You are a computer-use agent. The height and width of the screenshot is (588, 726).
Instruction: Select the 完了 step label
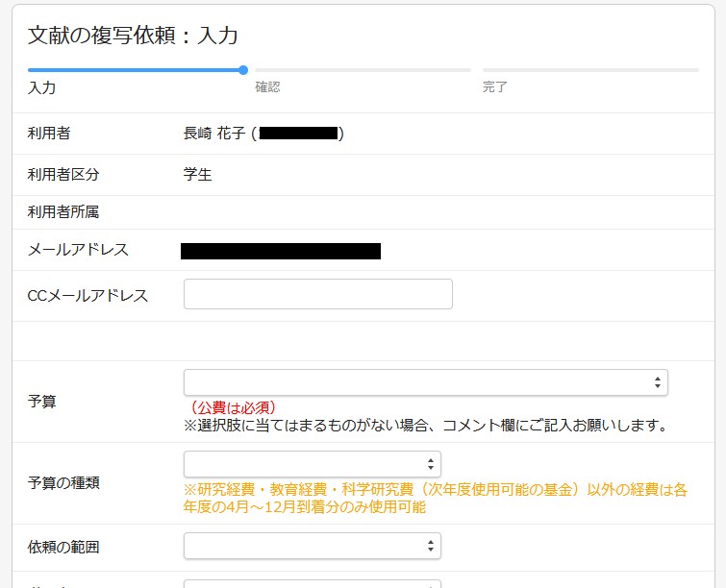point(494,87)
